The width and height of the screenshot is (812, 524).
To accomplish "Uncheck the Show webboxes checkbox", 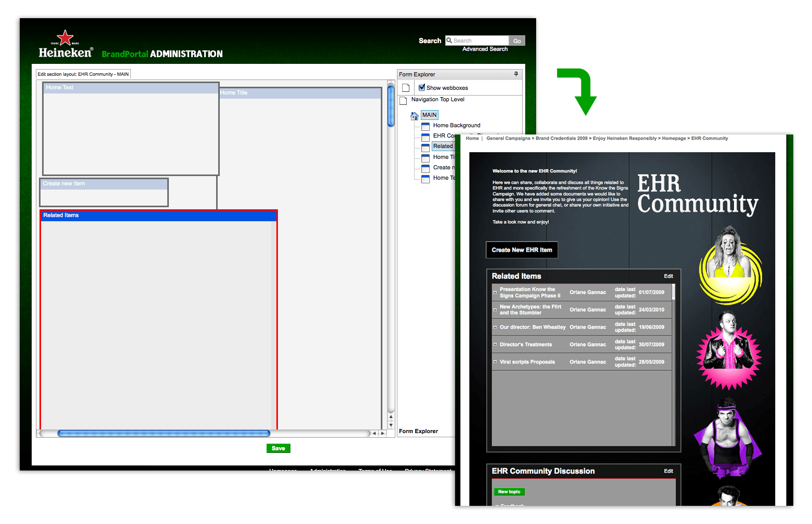I will click(x=422, y=87).
